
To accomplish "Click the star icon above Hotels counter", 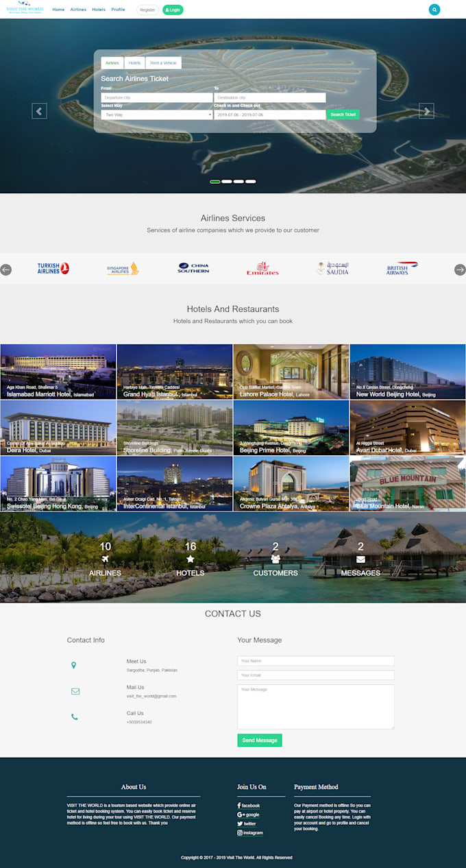I will click(x=191, y=559).
